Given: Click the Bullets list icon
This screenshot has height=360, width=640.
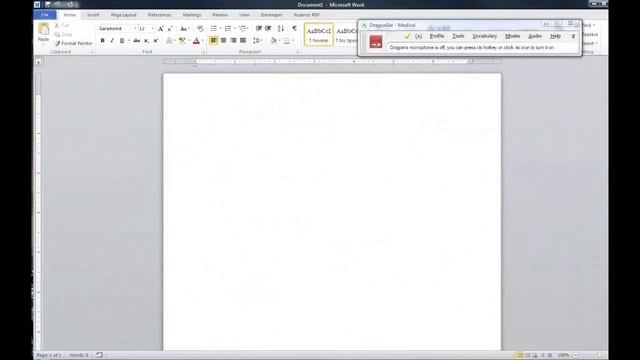Looking at the screenshot, I should click(214, 29).
